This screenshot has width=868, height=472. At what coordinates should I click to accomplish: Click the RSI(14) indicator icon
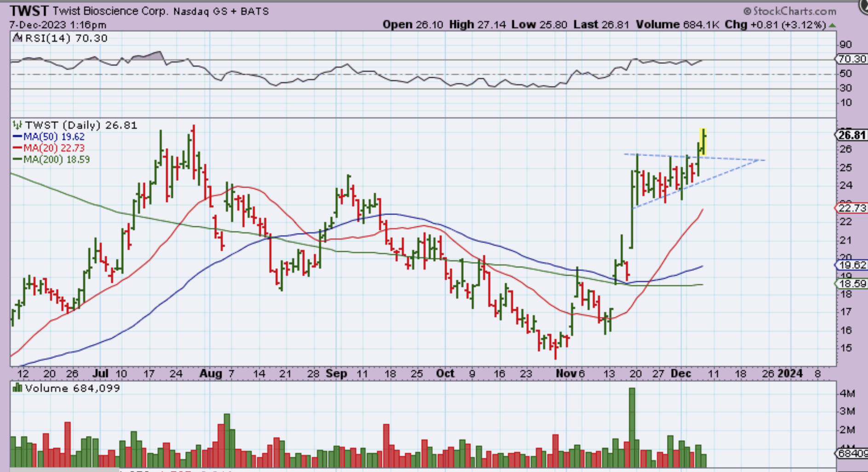(17, 38)
